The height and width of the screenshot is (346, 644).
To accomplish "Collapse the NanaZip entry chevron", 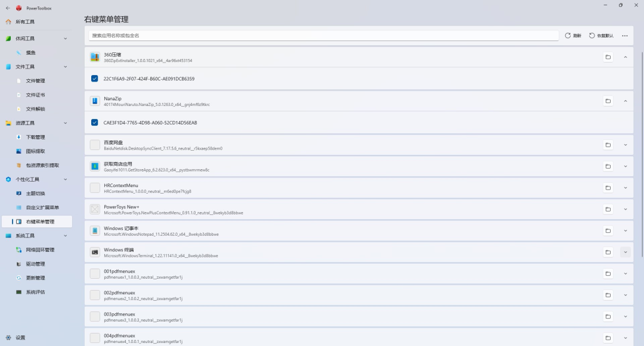I will point(625,101).
